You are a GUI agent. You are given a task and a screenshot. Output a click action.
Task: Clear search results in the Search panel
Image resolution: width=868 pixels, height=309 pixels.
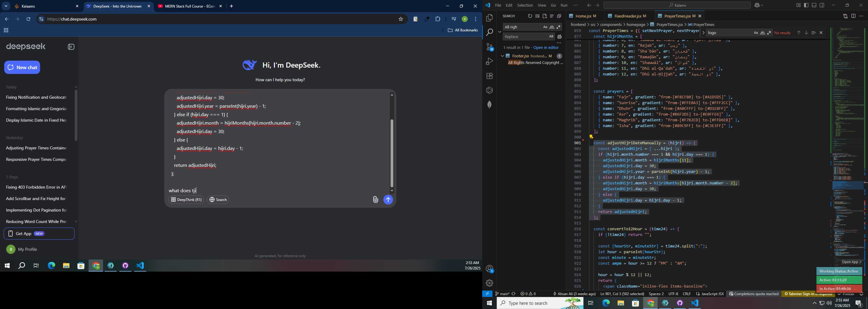tap(537, 16)
